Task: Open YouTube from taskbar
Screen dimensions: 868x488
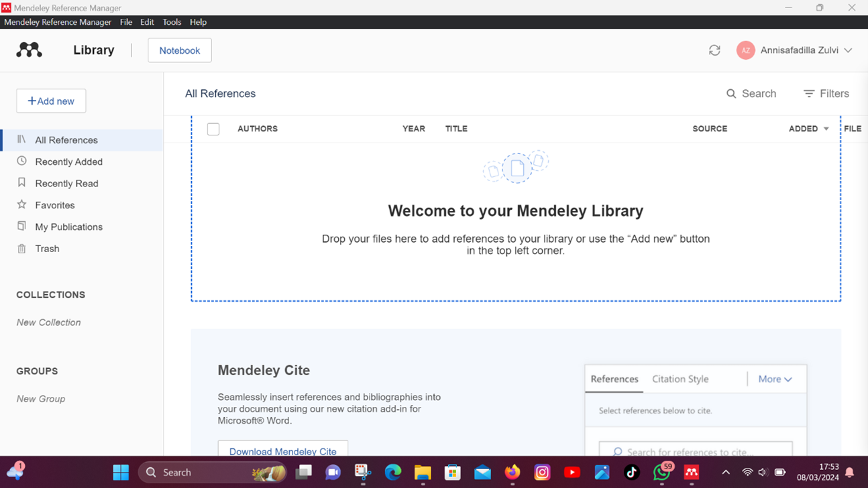Action: pyautogui.click(x=572, y=473)
